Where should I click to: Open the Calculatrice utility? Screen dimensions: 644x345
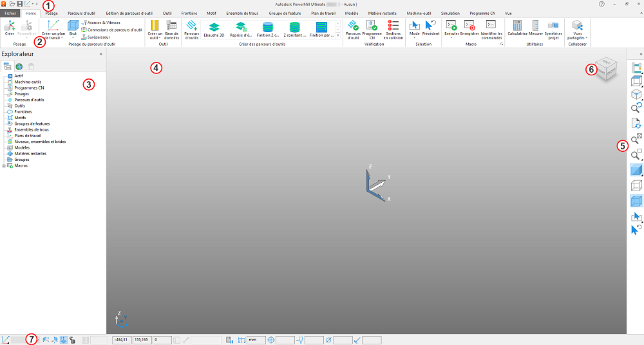(518, 28)
